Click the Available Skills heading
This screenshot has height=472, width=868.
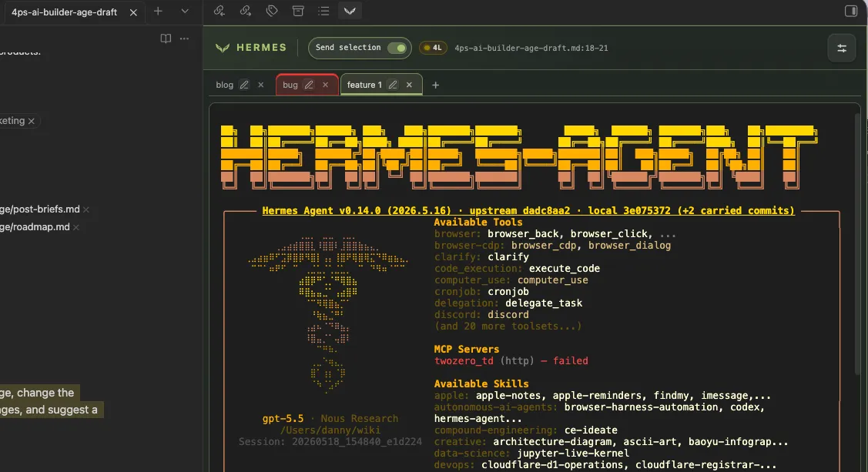click(x=481, y=383)
